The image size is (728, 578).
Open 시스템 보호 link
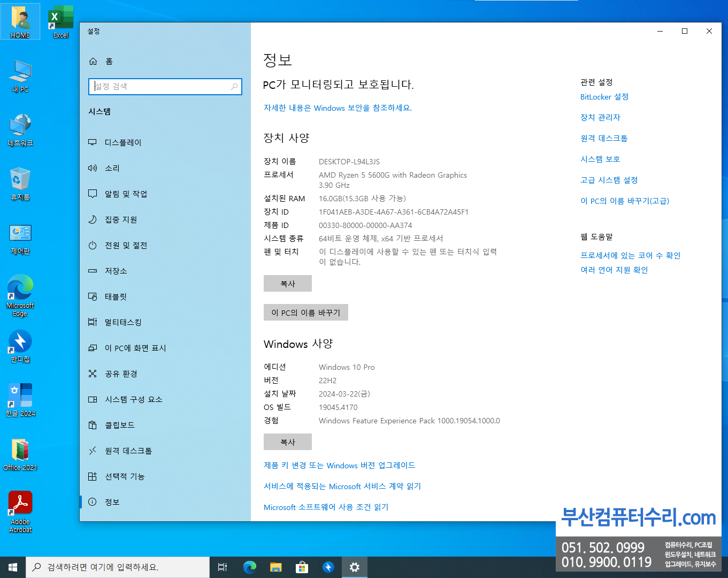600,159
